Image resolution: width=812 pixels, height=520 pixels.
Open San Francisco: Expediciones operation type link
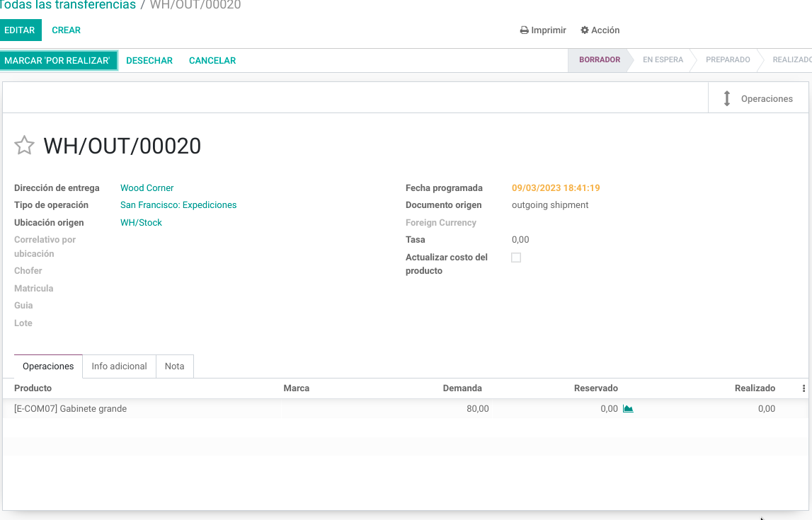click(x=178, y=205)
